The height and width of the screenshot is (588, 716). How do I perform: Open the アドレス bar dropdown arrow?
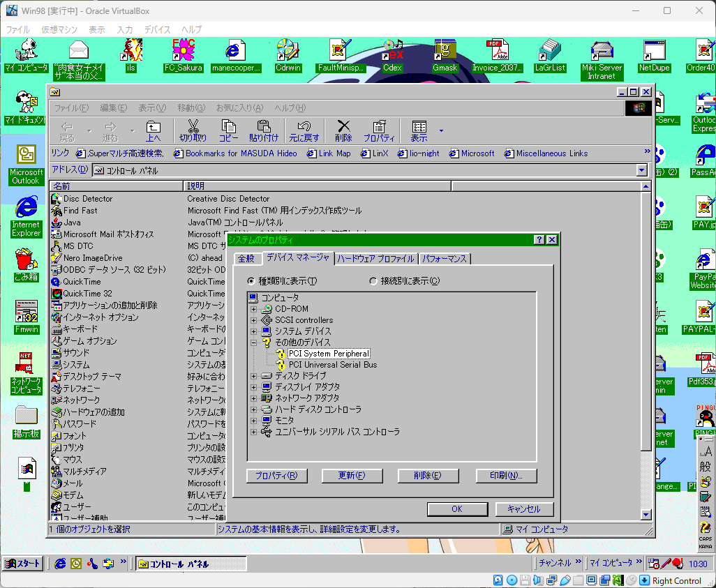642,170
